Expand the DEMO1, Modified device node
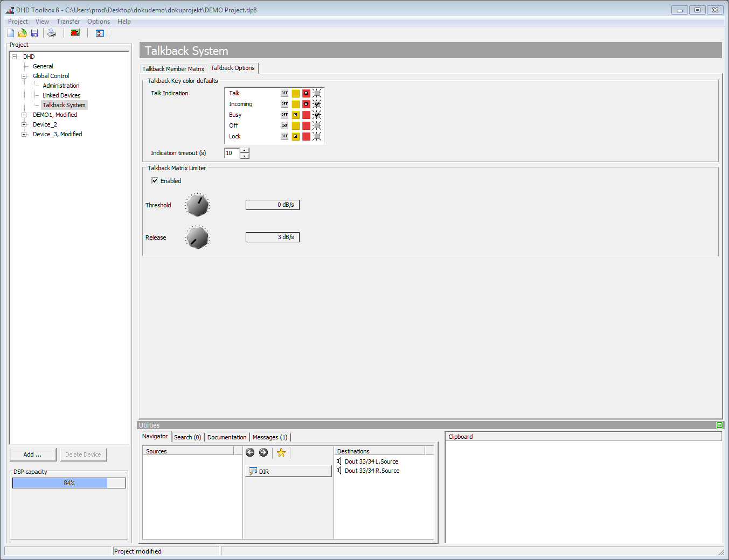Viewport: 729px width, 560px height. tap(24, 115)
